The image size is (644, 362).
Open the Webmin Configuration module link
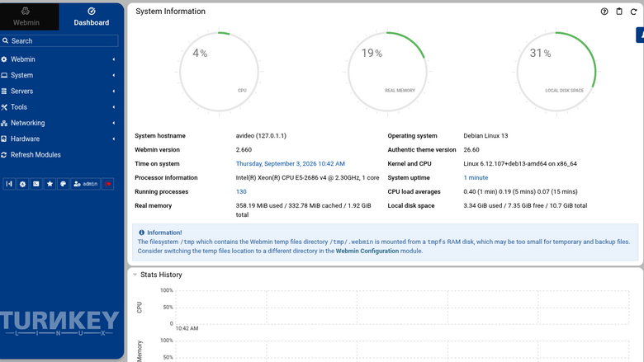coord(367,251)
